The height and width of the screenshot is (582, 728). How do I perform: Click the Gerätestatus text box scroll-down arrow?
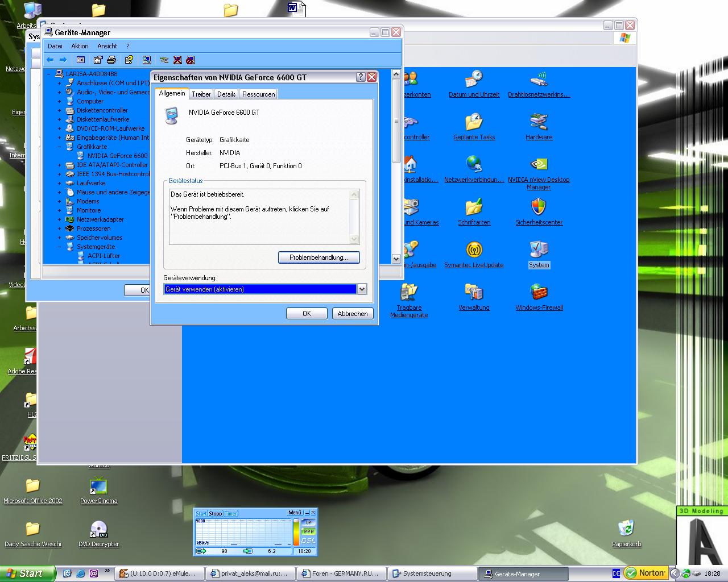pos(354,239)
